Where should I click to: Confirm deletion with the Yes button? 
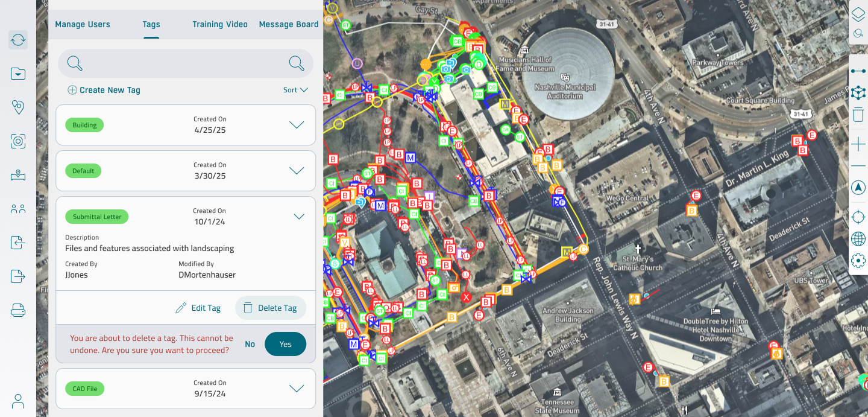pos(286,344)
